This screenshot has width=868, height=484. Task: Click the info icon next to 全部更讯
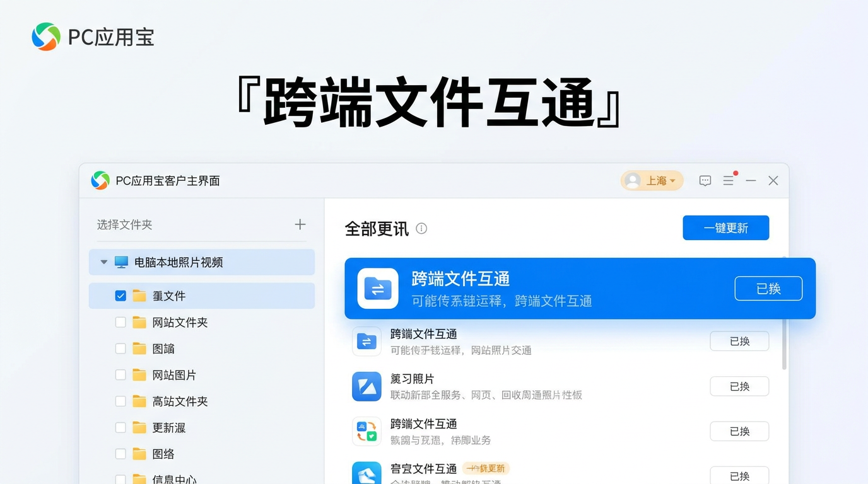tap(421, 229)
